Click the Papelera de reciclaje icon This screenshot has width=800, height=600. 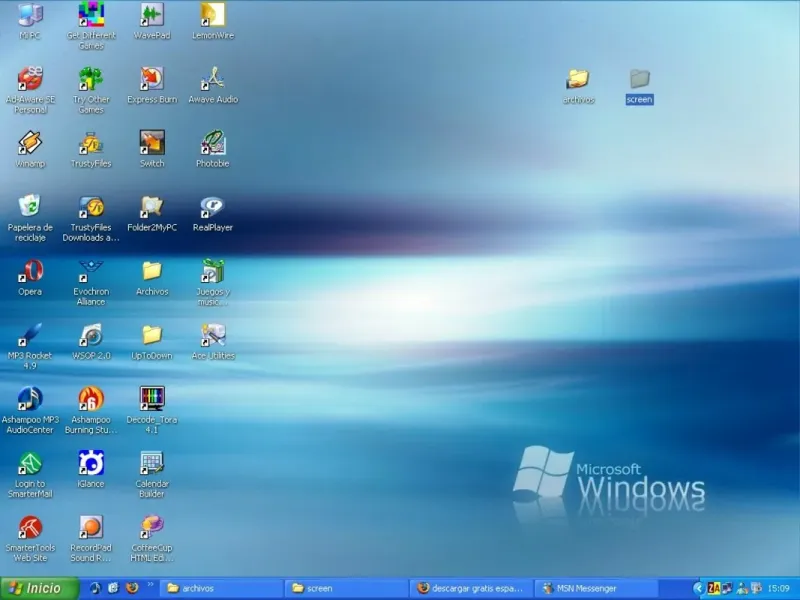tap(30, 207)
